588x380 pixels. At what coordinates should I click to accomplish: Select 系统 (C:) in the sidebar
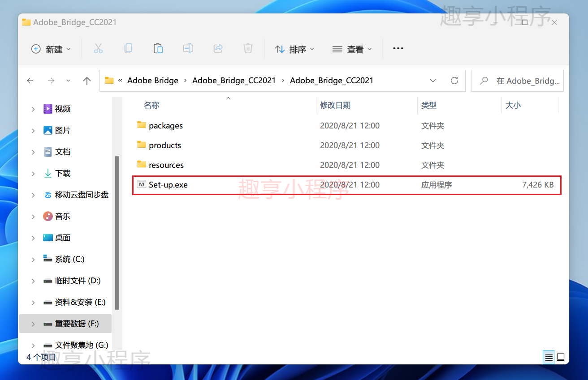(69, 259)
